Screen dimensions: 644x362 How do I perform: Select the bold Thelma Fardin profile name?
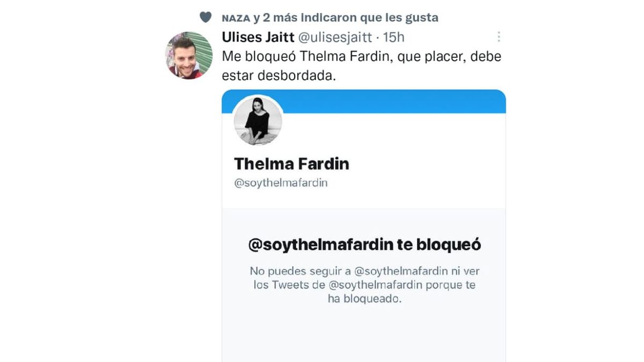coord(292,164)
